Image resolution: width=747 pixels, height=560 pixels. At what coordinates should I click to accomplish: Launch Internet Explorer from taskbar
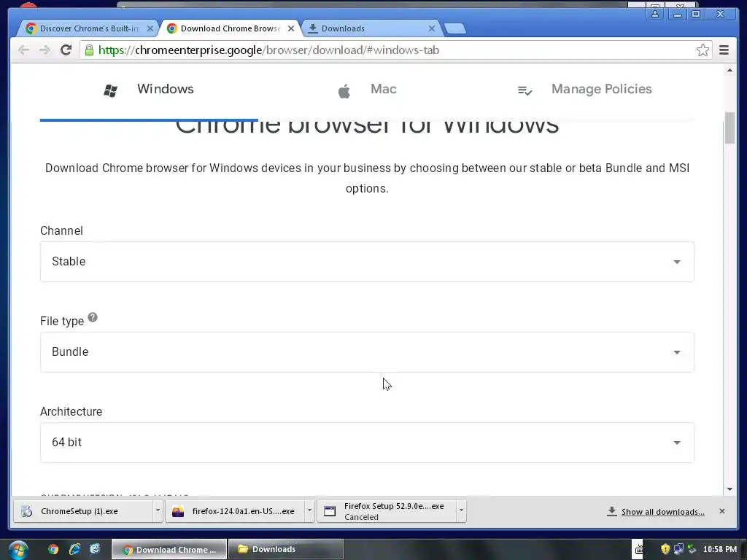(x=74, y=550)
